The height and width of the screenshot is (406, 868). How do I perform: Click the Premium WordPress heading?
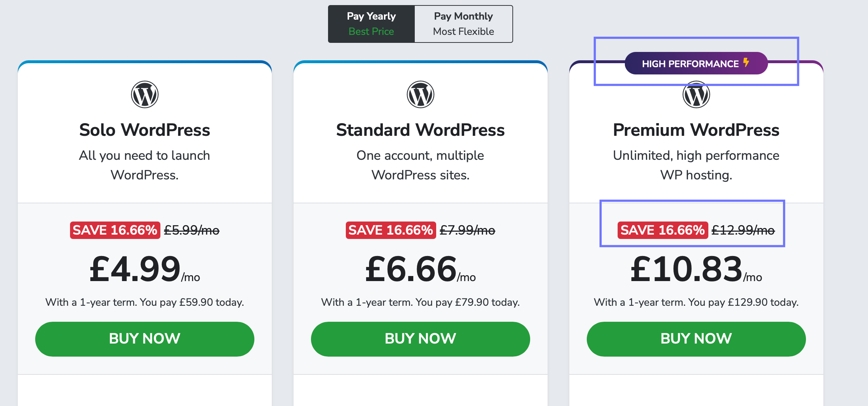pyautogui.click(x=696, y=130)
